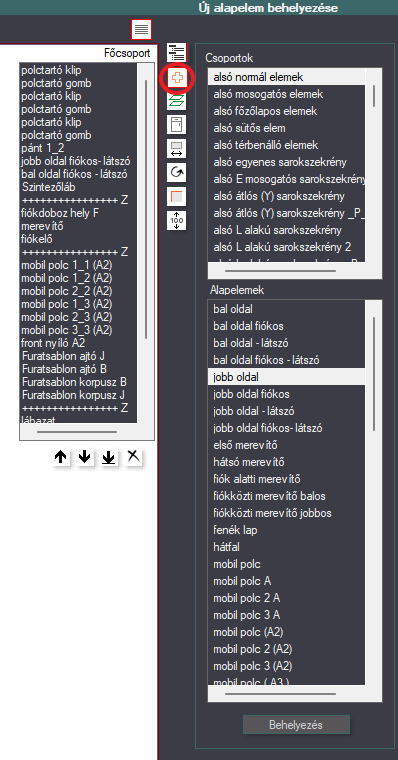This screenshot has height=760, width=398.
Task: Delete selected item with the X icon
Action: pyautogui.click(x=133, y=457)
